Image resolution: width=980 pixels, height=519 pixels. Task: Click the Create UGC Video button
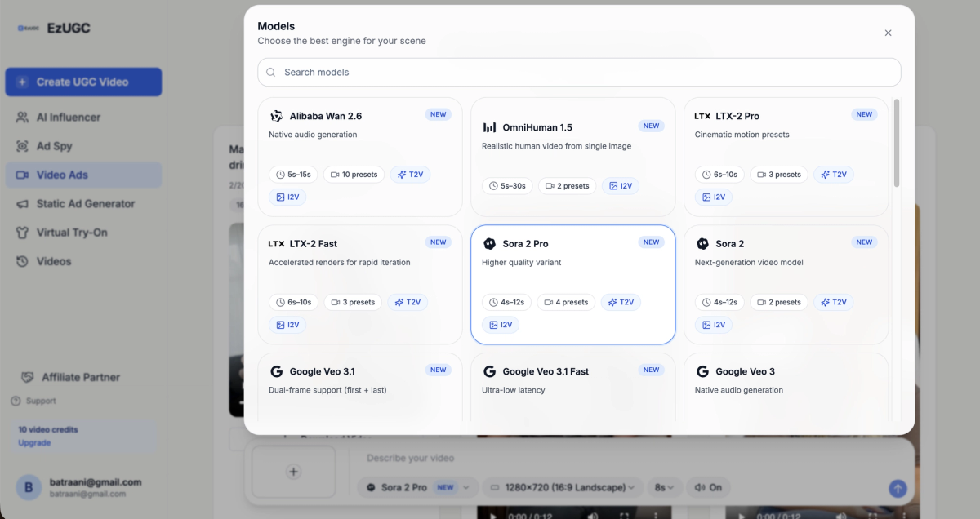[83, 82]
